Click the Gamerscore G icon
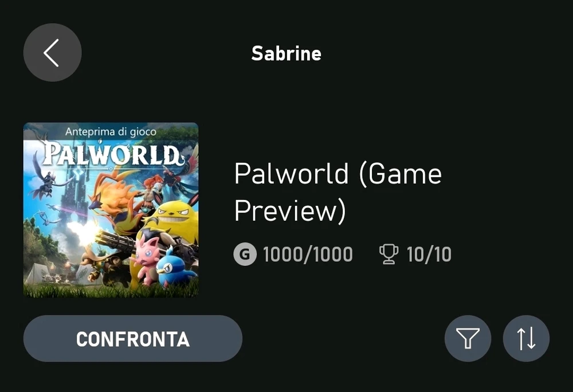The image size is (573, 392). [x=245, y=254]
